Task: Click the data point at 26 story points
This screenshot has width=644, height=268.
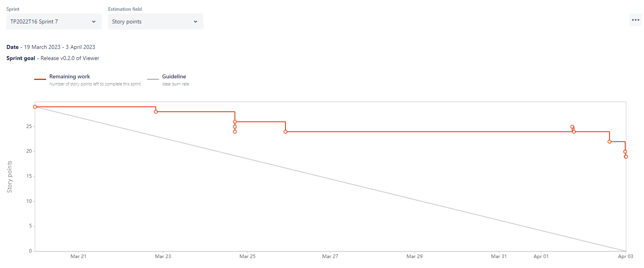Action: pyautogui.click(x=235, y=122)
